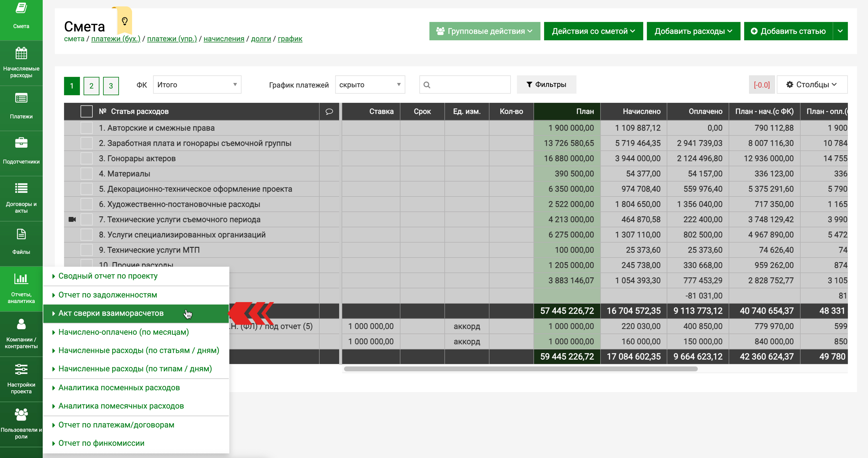Open Подотчетники briefcase icon
868x458 pixels.
(21, 143)
